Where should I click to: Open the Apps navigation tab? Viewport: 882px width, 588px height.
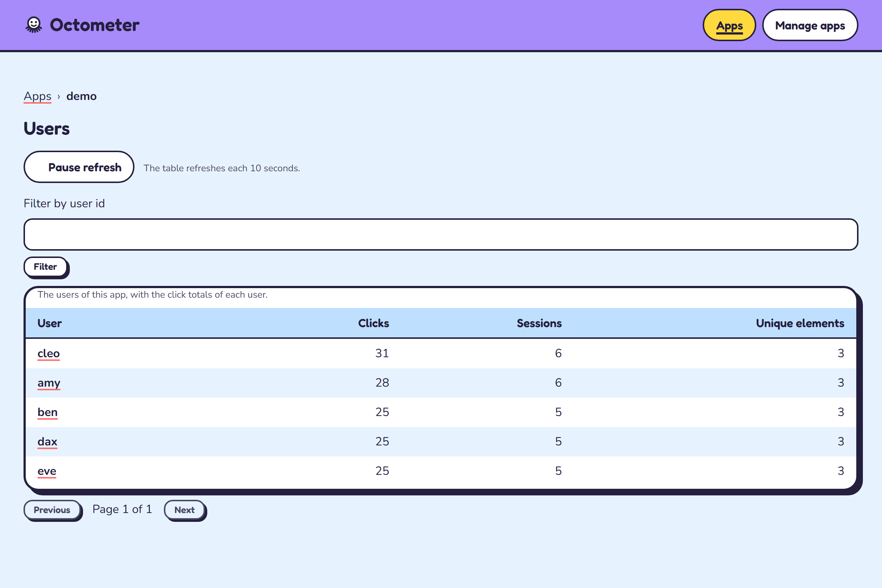pos(729,25)
